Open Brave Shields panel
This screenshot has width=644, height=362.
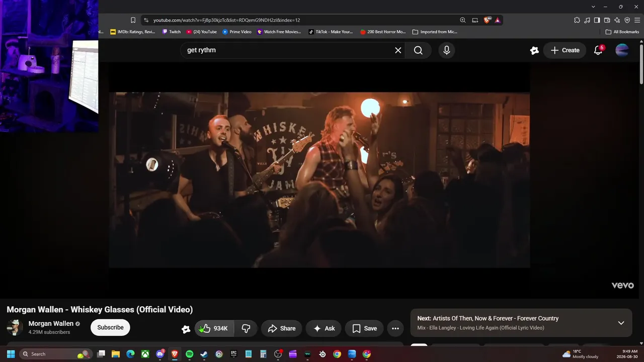coord(487,20)
